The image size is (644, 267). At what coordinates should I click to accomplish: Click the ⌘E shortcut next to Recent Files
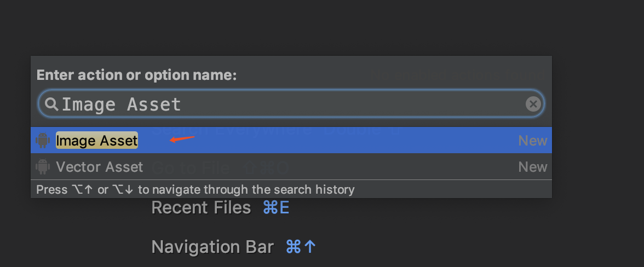pos(276,207)
